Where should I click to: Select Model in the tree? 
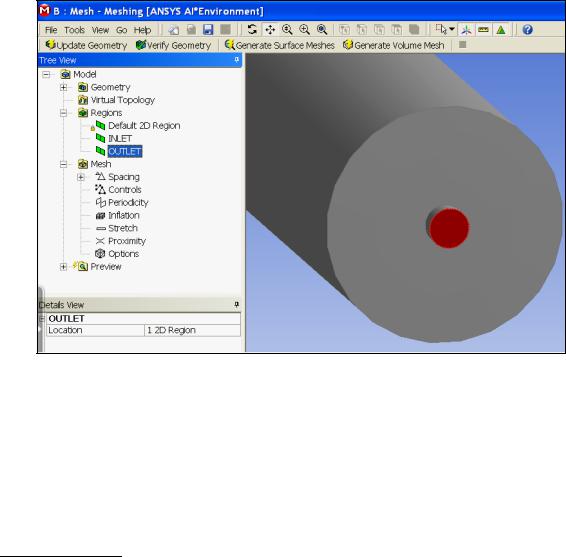tap(85, 74)
